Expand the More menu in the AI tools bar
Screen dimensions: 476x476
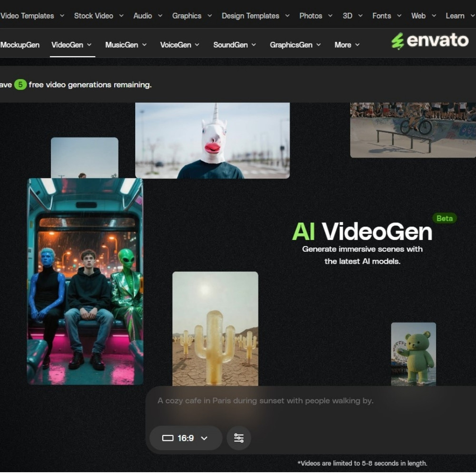tap(347, 45)
